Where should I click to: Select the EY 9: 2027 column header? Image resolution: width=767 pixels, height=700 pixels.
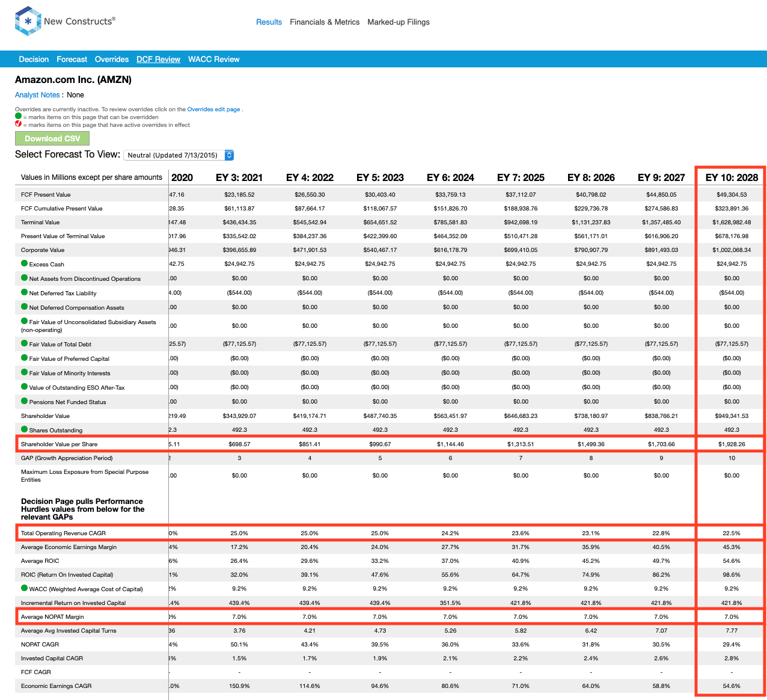click(x=661, y=177)
